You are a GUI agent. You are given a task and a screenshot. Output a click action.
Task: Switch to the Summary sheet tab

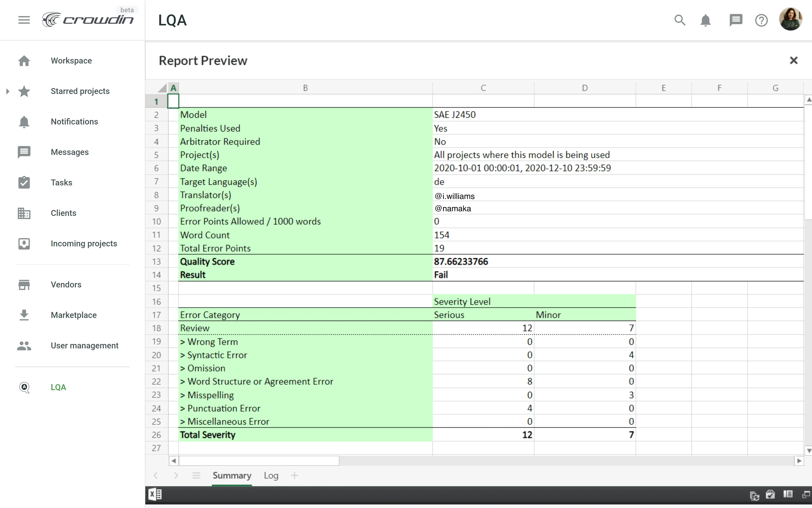click(232, 475)
